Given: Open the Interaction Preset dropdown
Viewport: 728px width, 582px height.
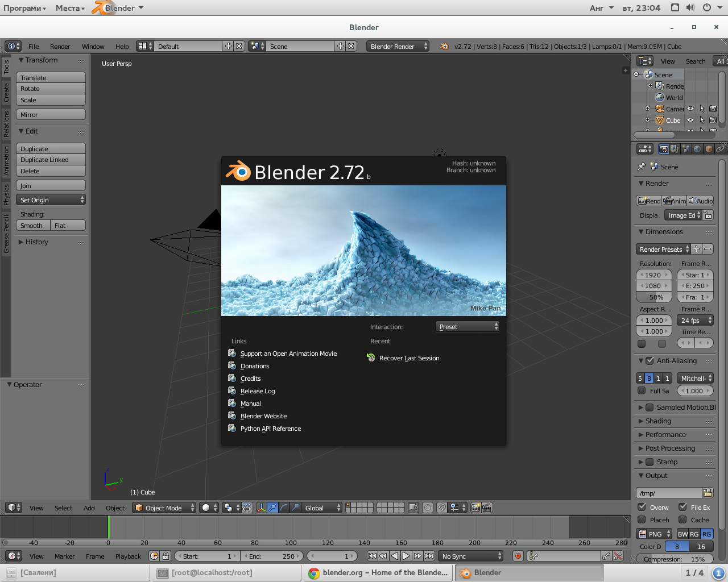Looking at the screenshot, I should 468,326.
